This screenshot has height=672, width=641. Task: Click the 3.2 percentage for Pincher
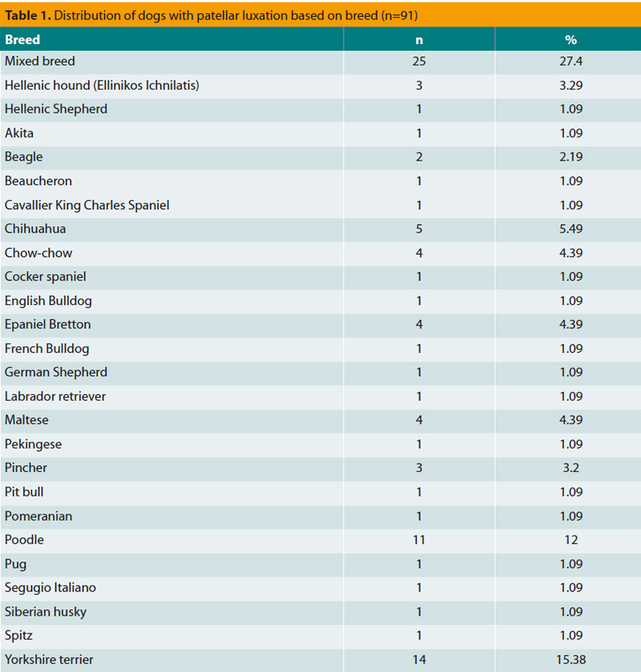pyautogui.click(x=571, y=468)
